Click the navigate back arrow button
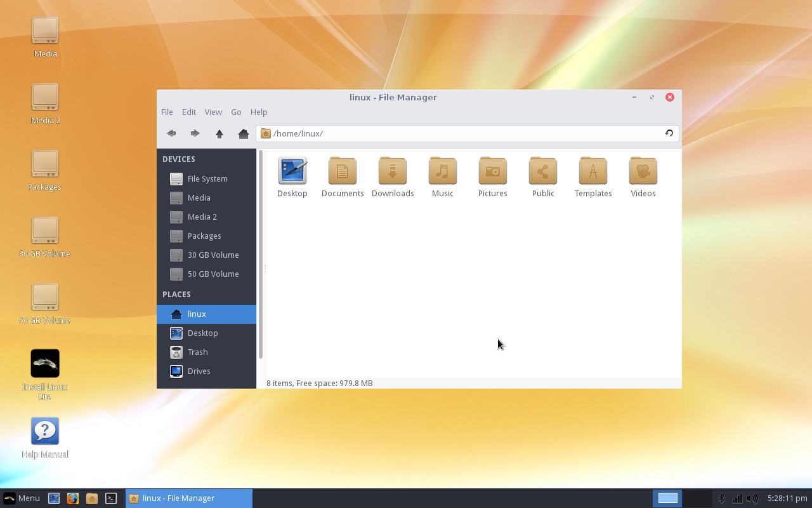This screenshot has height=508, width=812. pos(171,133)
